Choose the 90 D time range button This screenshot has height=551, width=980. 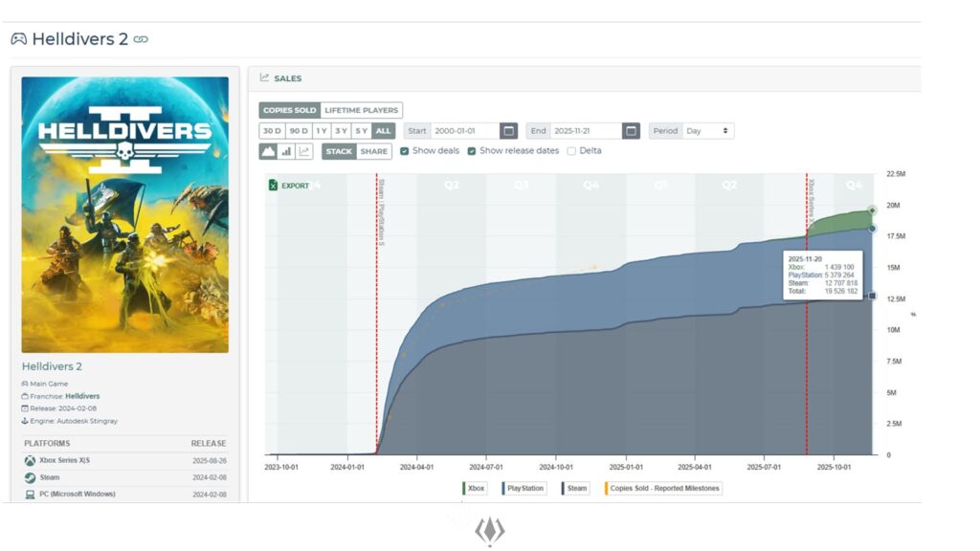pyautogui.click(x=298, y=131)
